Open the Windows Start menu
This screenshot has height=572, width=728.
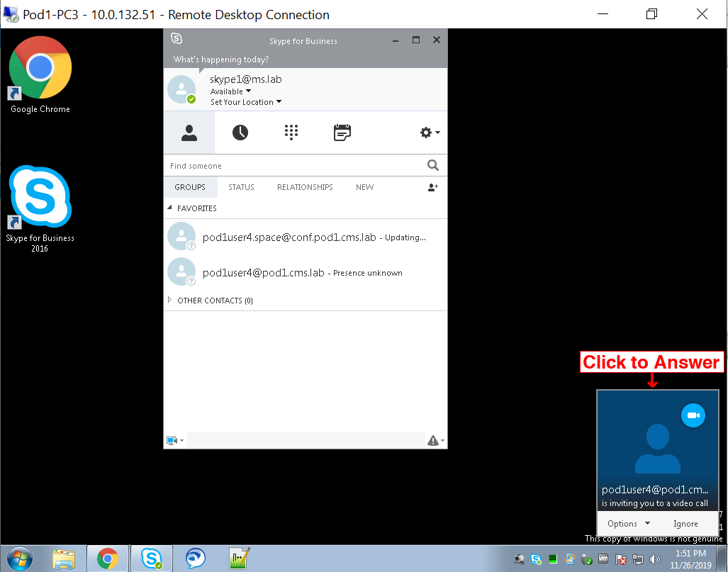pyautogui.click(x=19, y=559)
